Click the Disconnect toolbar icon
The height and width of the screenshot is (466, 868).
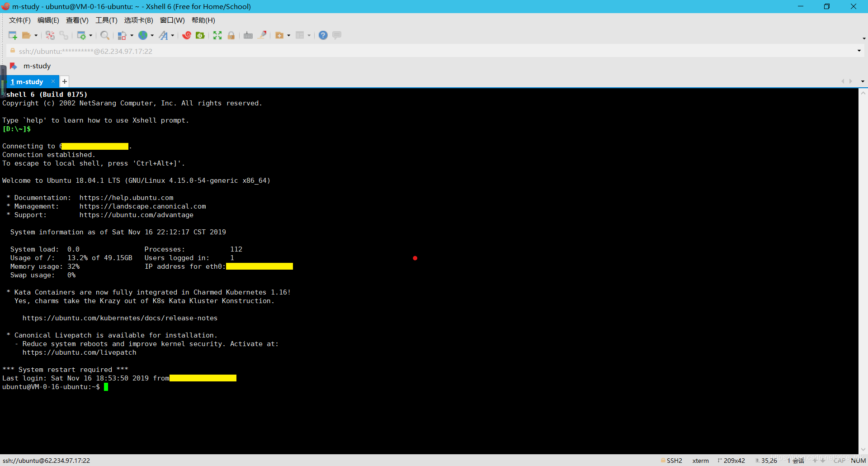(x=50, y=35)
